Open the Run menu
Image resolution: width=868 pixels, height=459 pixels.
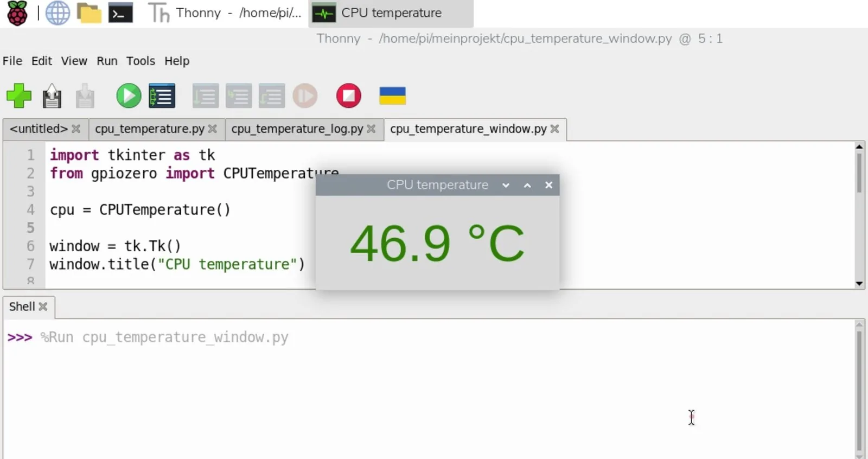pyautogui.click(x=107, y=61)
